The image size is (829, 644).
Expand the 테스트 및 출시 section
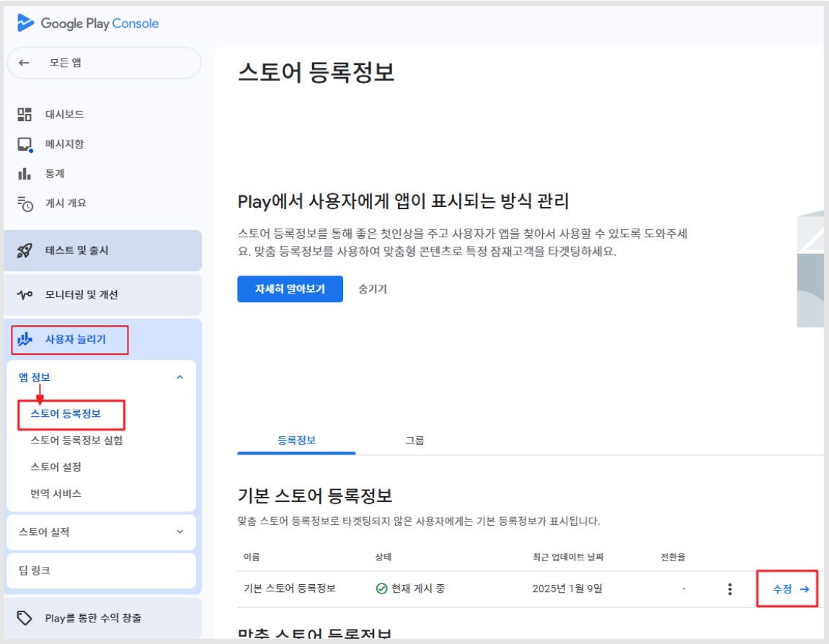102,251
